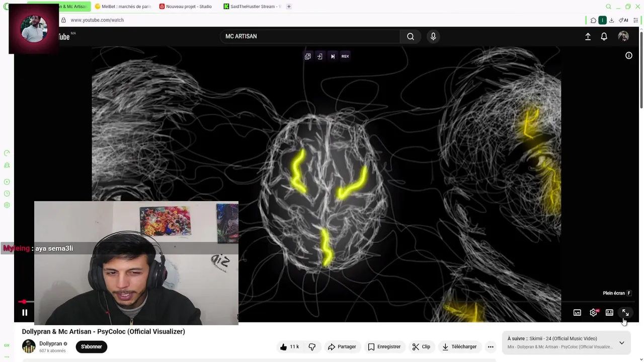Image resolution: width=644 pixels, height=362 pixels.
Task: Open a new browser tab with plus
Action: click(289, 7)
